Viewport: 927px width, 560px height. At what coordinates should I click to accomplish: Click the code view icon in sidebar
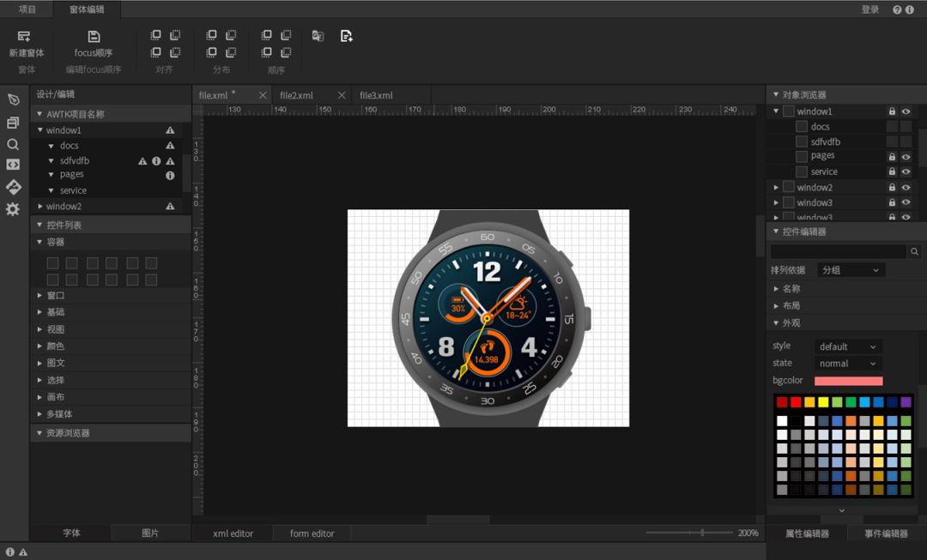point(13,165)
